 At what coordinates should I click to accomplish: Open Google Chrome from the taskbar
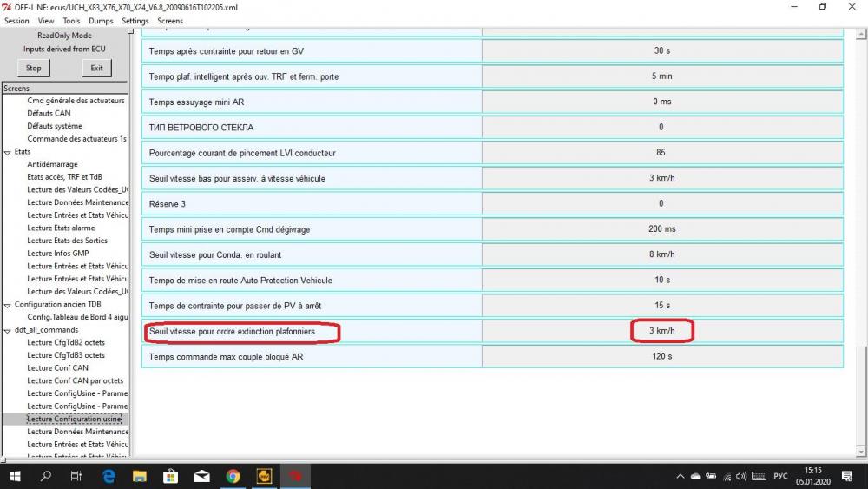tap(233, 476)
